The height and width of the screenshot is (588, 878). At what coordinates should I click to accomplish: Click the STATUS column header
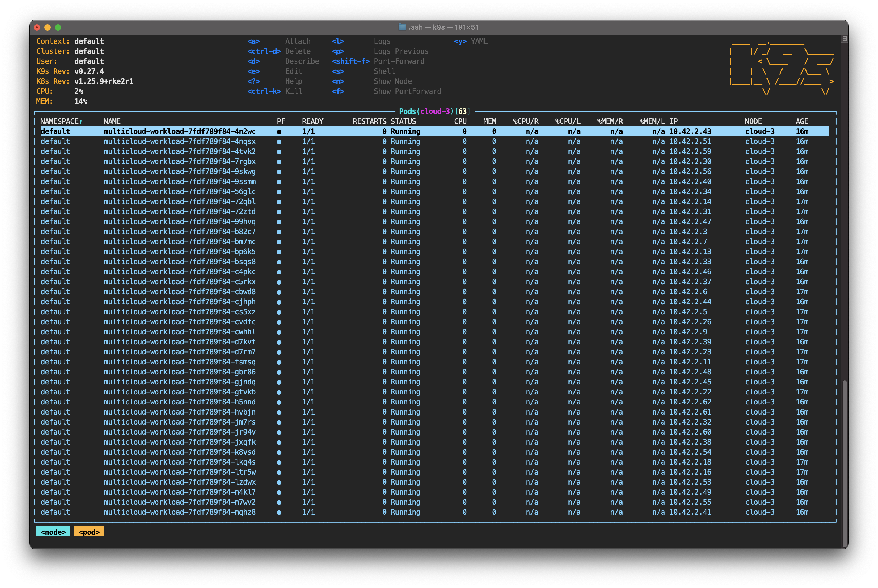pyautogui.click(x=403, y=122)
